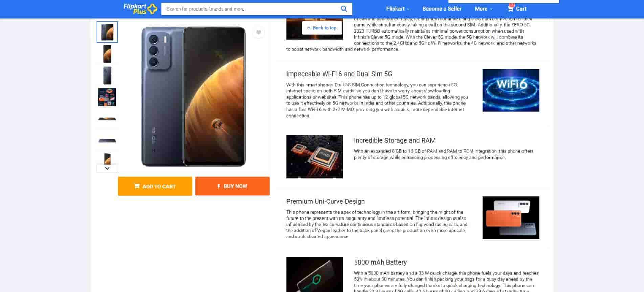
Task: Click the Flipkart Plus logo
Action: tap(140, 8)
